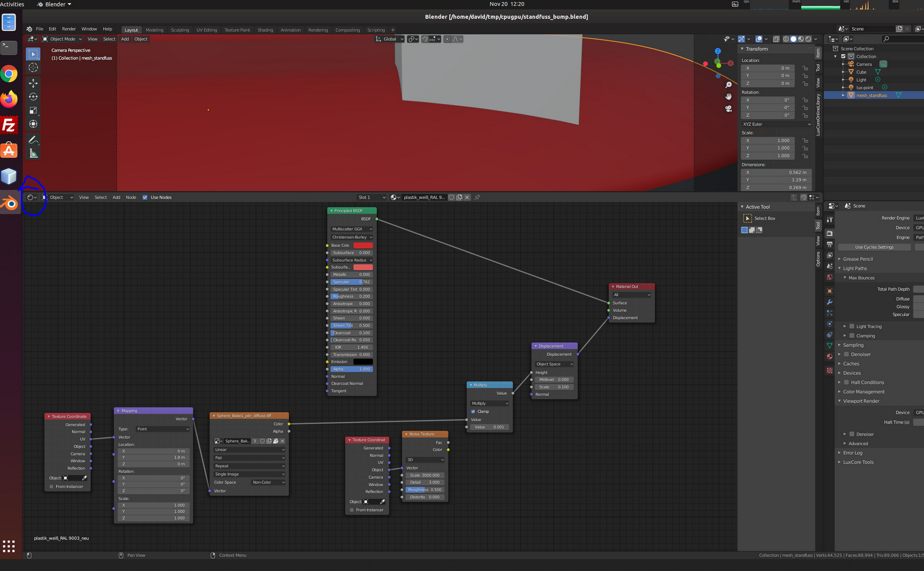Select the Rotate tool
The height and width of the screenshot is (571, 924).
coord(33,97)
